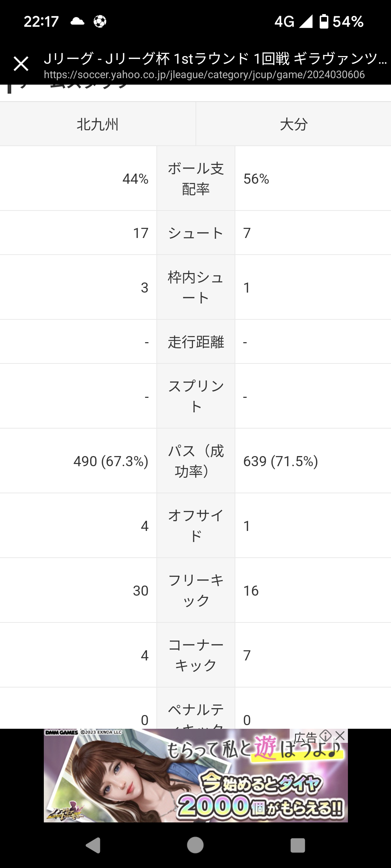Tap the ボール支配率 stat label
The height and width of the screenshot is (868, 391).
(196, 179)
